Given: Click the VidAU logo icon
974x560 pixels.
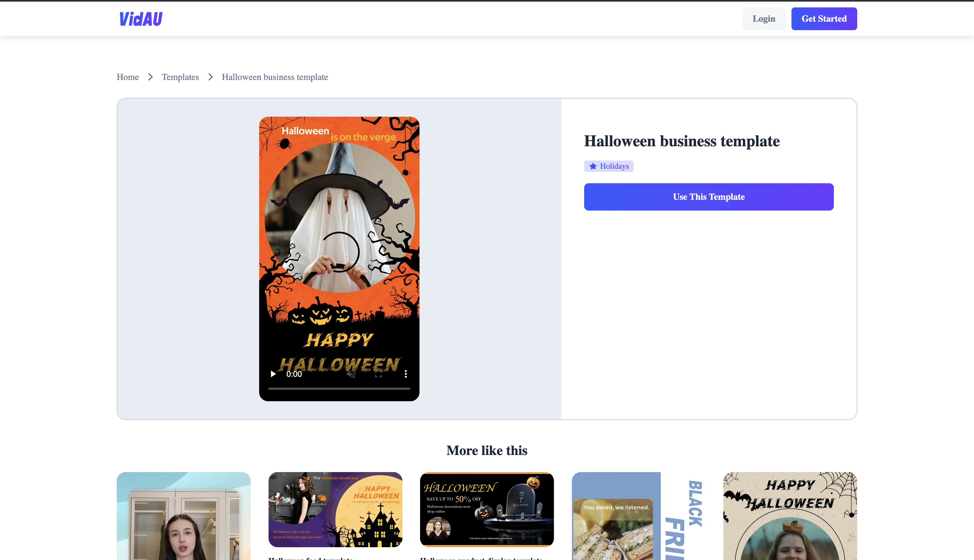Looking at the screenshot, I should [x=140, y=18].
